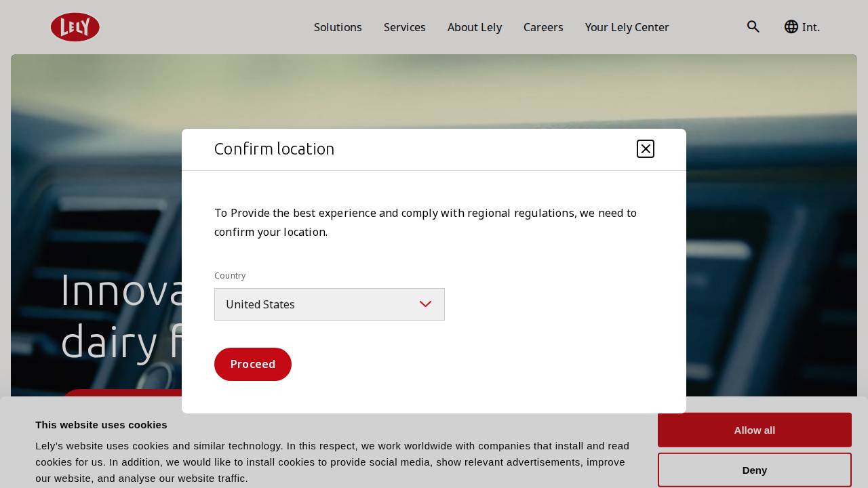Image resolution: width=868 pixels, height=488 pixels.
Task: Click the Proceed button
Action: point(253,364)
